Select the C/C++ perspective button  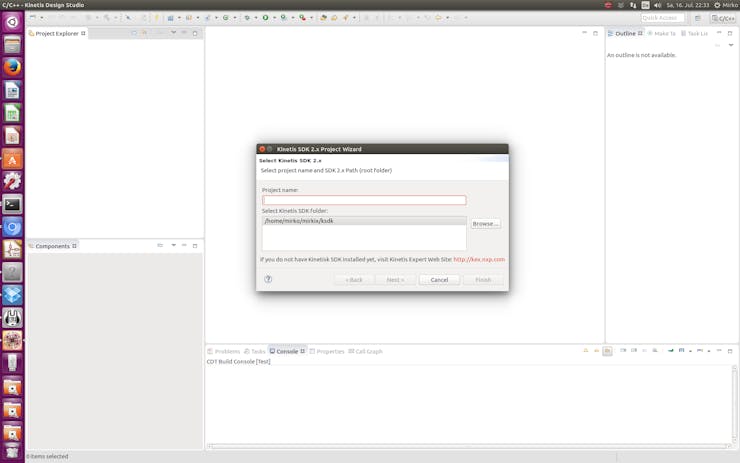723,18
